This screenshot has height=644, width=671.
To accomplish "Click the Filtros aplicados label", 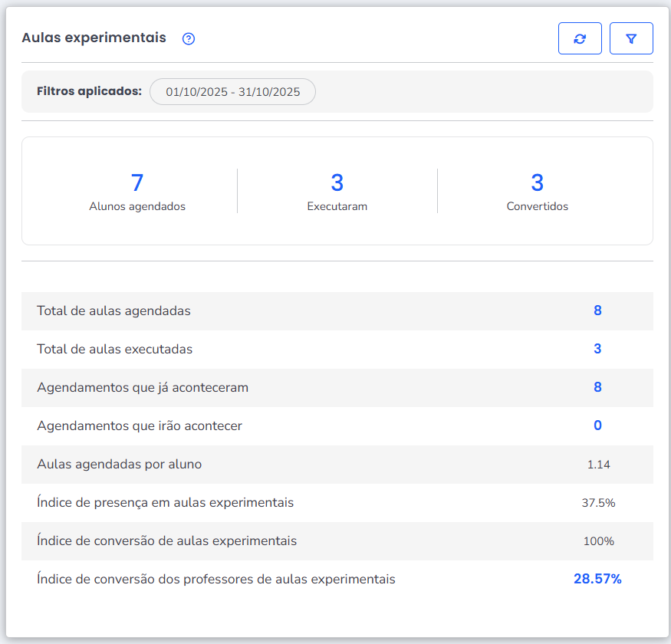I will pyautogui.click(x=89, y=91).
